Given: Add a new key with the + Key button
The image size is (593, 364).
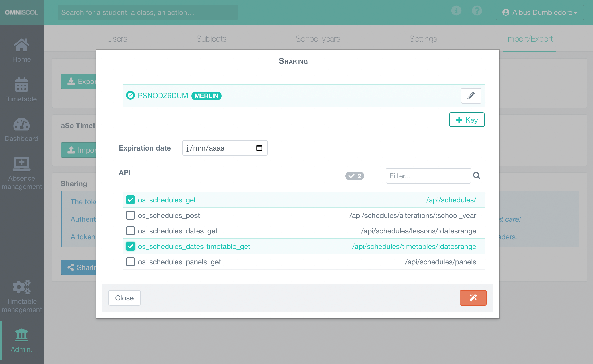Looking at the screenshot, I should (467, 120).
